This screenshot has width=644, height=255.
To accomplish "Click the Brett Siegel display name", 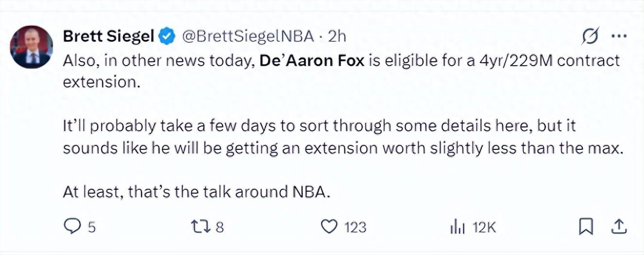I will point(109,36).
